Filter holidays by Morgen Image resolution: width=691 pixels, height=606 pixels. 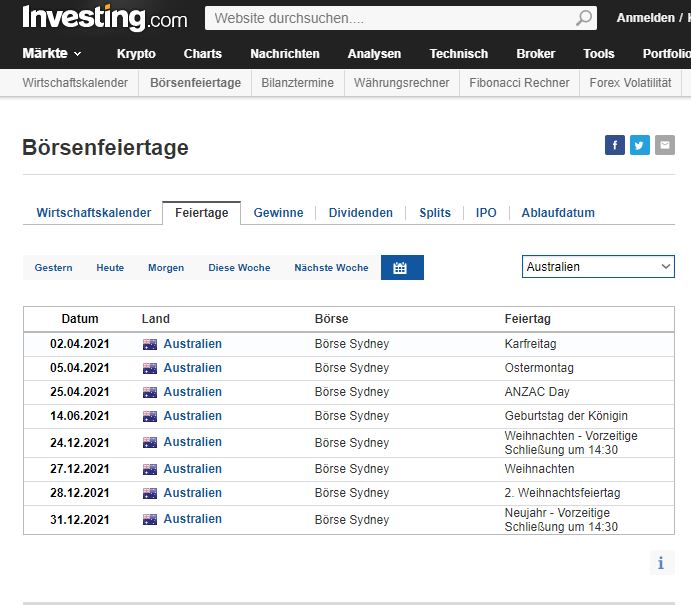tap(166, 268)
